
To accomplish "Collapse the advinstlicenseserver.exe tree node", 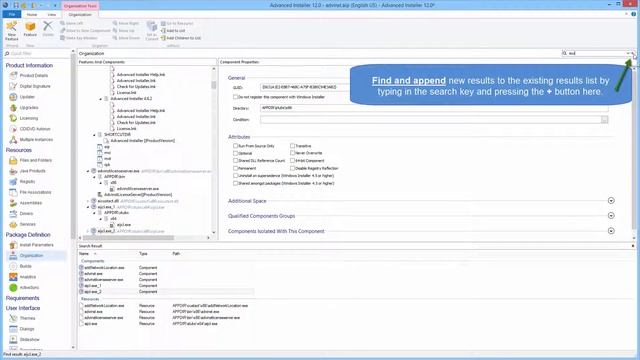I will click(x=88, y=171).
